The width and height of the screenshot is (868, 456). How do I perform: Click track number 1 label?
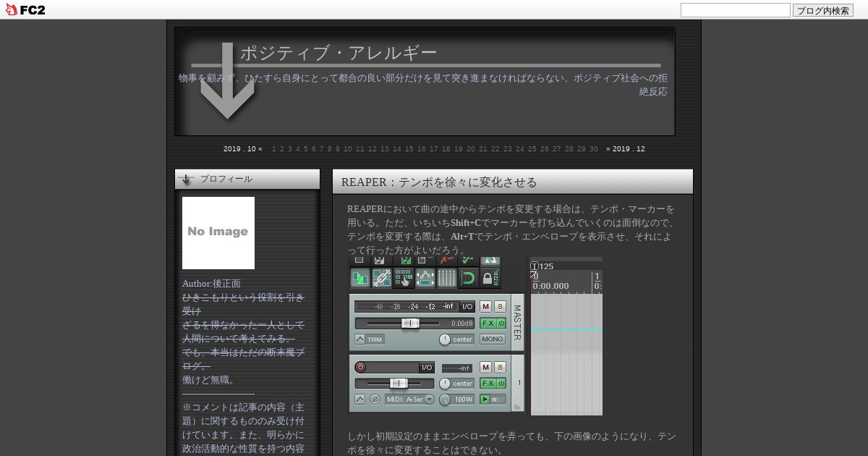coord(519,383)
